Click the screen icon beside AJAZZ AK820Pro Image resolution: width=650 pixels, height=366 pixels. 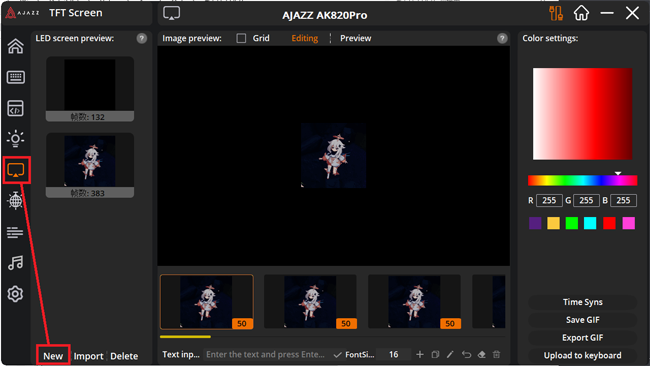pyautogui.click(x=171, y=13)
